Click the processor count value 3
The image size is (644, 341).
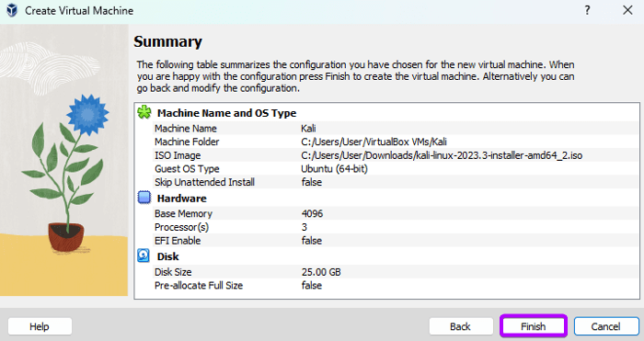[305, 227]
